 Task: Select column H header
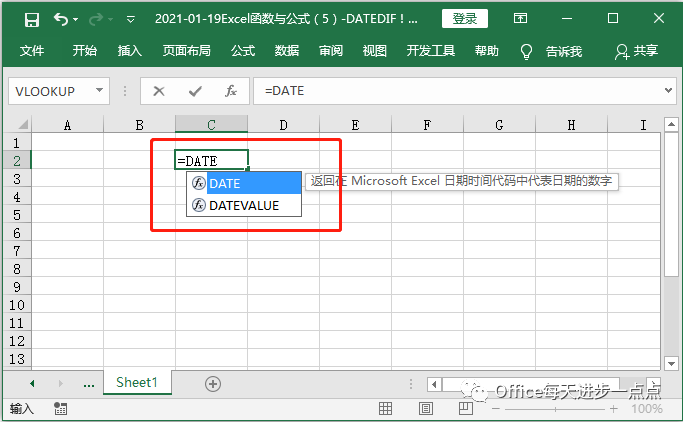(x=571, y=125)
